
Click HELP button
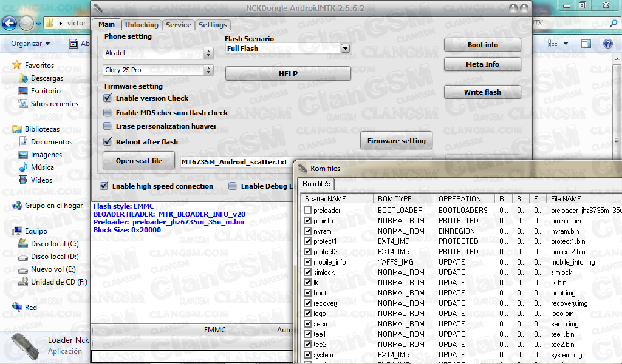(288, 73)
